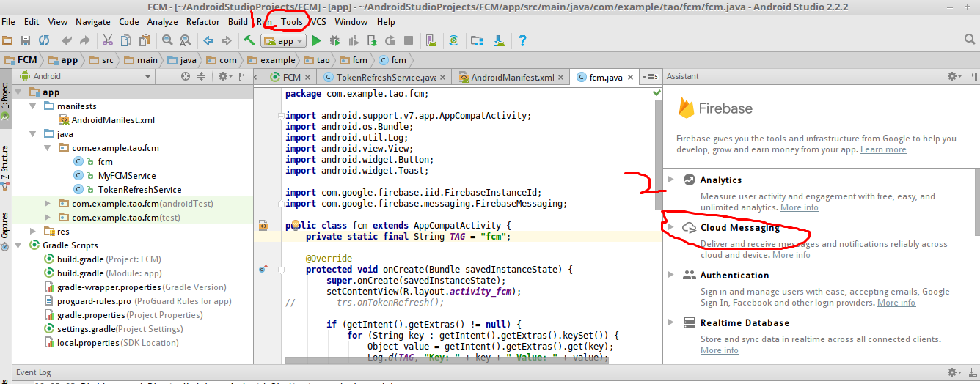
Task: Click the Debug app bug icon
Action: (335, 40)
